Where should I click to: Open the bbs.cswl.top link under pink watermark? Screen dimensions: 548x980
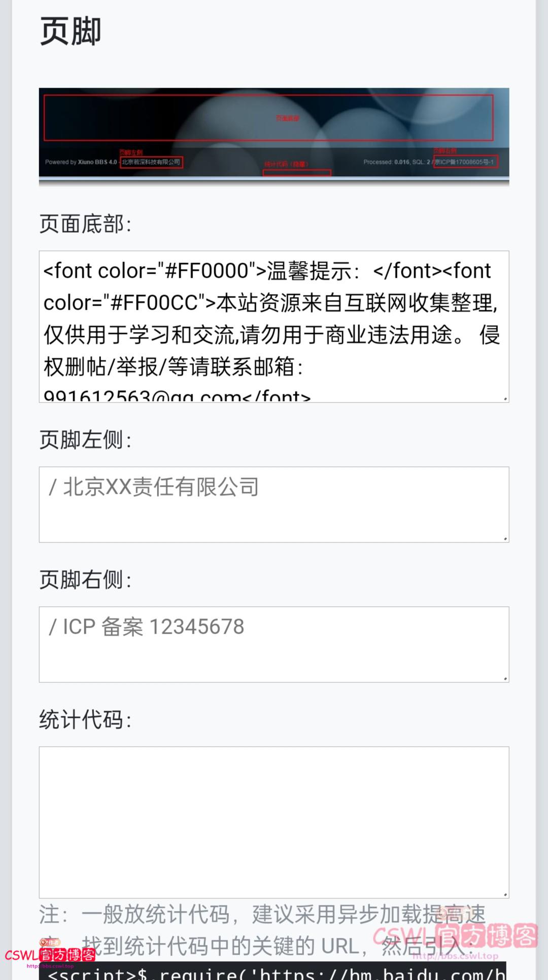coord(455,956)
